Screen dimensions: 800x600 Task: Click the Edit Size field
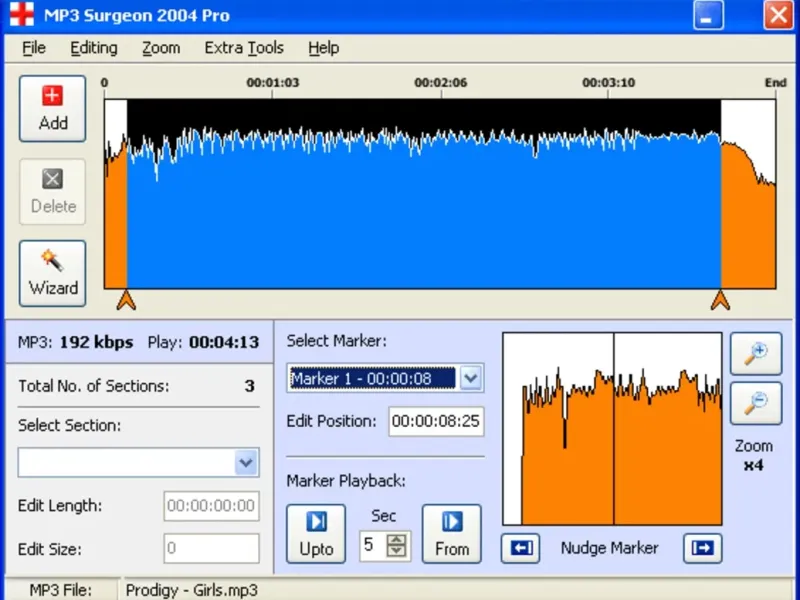[211, 548]
